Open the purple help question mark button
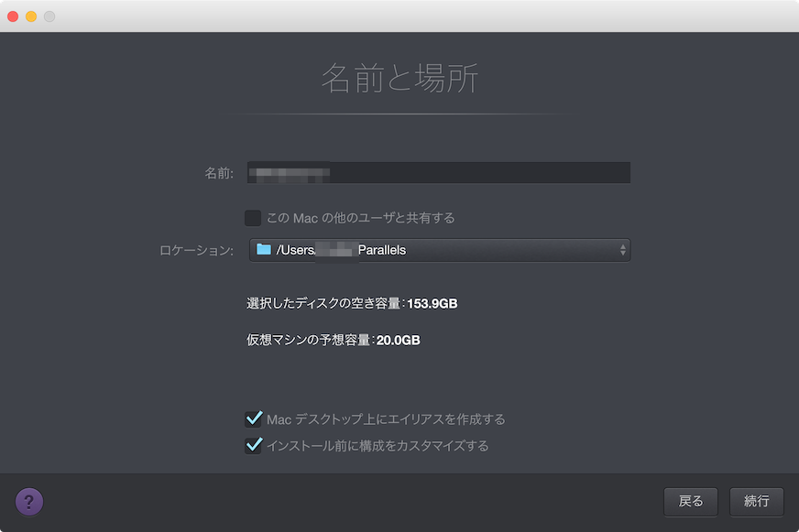This screenshot has width=799, height=532. [x=29, y=502]
